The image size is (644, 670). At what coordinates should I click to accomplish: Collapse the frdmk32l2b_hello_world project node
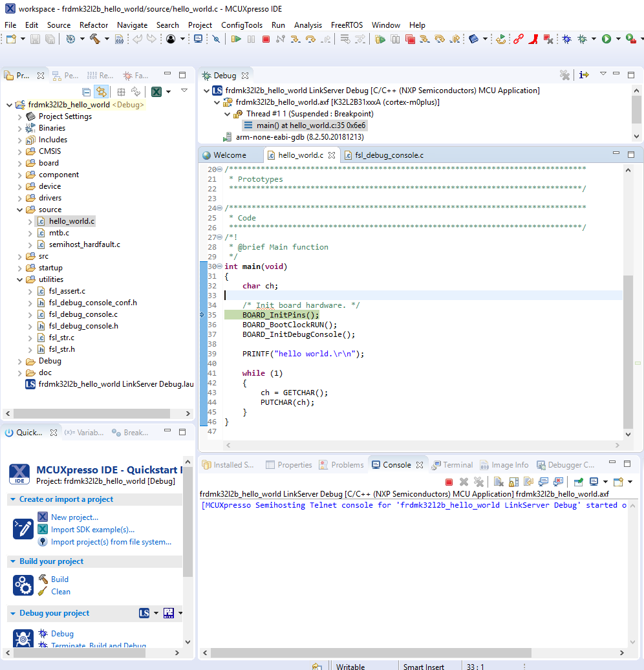pos(10,105)
